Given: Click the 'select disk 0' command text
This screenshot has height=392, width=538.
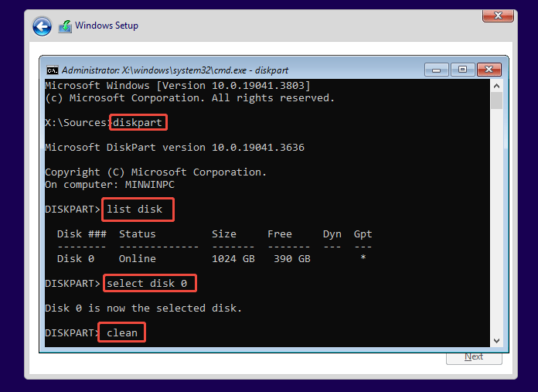Looking at the screenshot, I should [147, 283].
